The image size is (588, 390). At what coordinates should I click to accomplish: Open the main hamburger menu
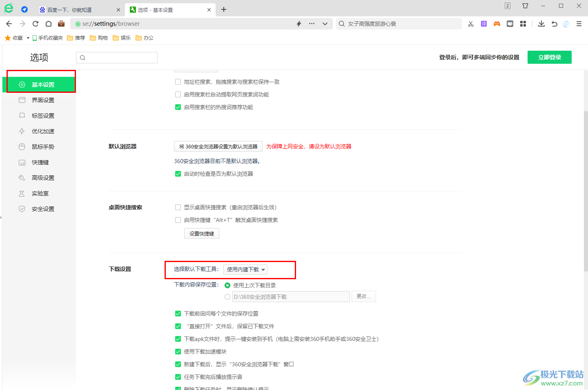(x=579, y=24)
